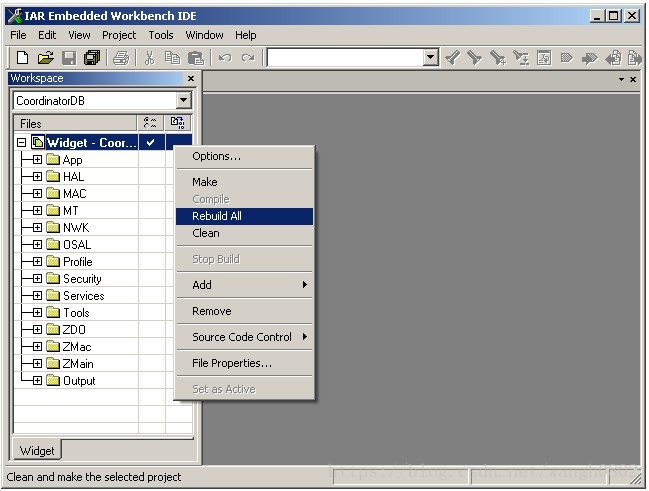Select Clean in the context menu
Viewport: 649px width, 491px height.
pos(245,233)
